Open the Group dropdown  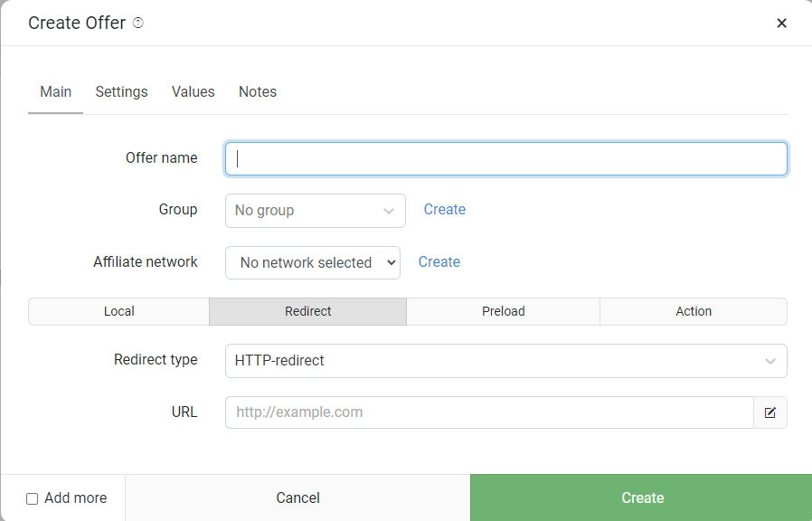[315, 211]
